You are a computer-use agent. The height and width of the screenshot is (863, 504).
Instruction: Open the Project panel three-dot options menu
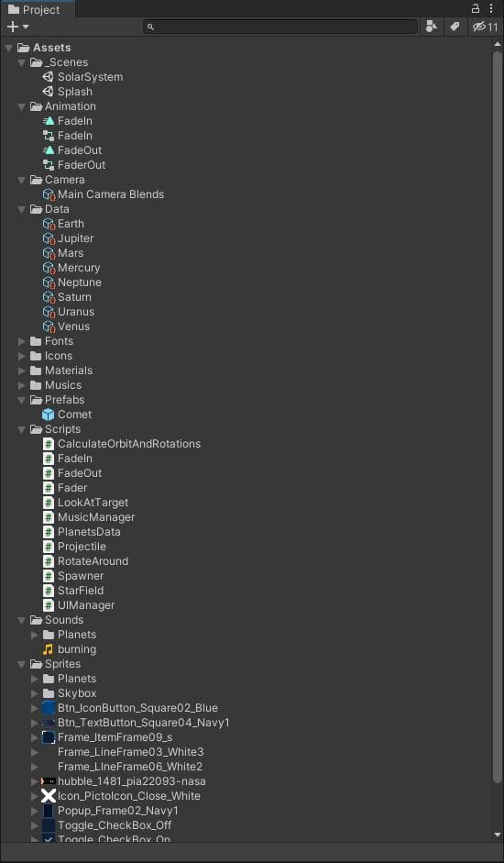[491, 9]
